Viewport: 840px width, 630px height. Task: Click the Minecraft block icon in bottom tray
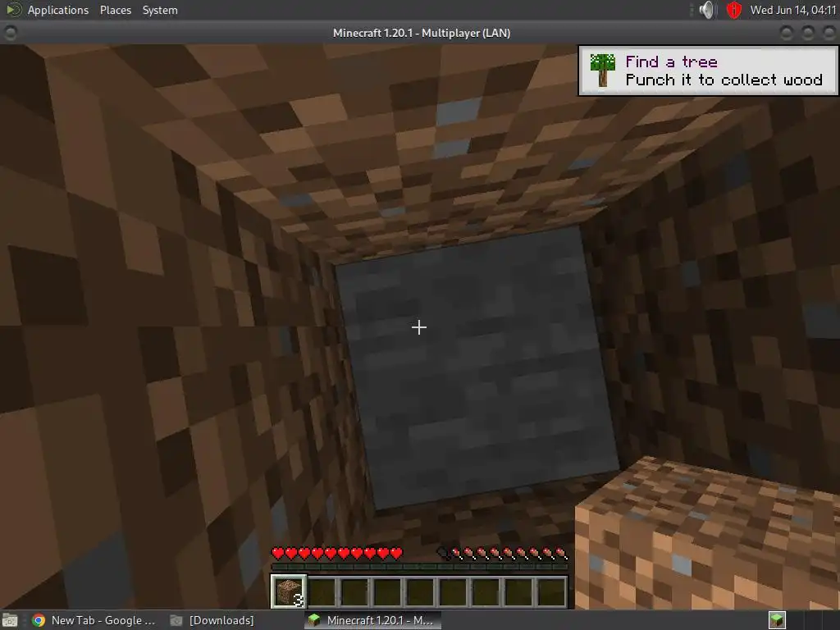pyautogui.click(x=777, y=620)
